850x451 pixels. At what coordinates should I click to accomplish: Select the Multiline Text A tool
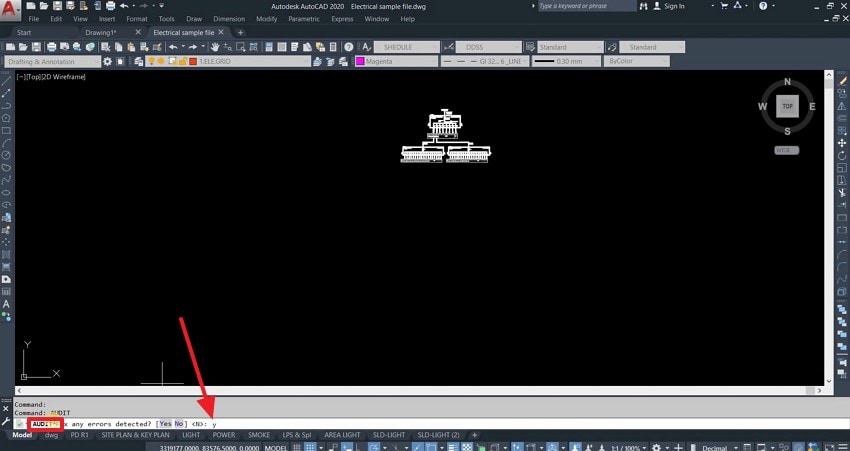(6, 304)
